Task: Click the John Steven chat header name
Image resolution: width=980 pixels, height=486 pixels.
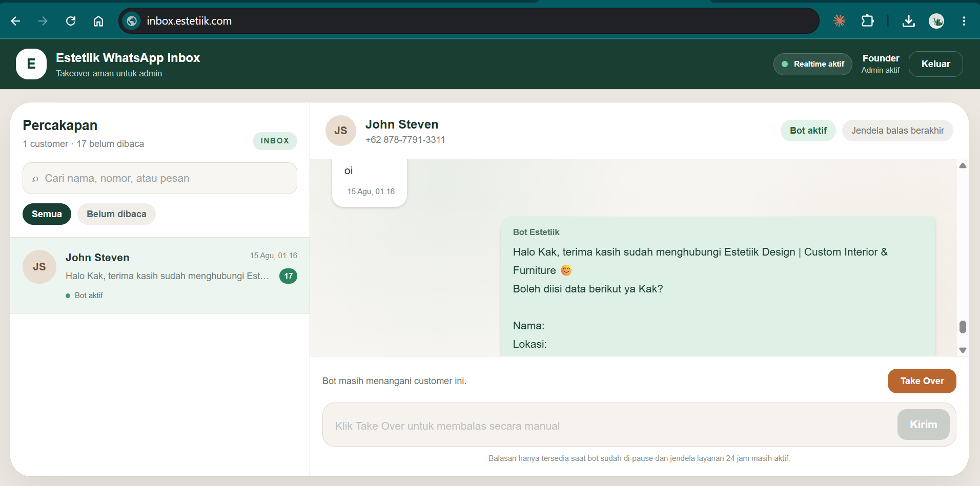Action: click(x=402, y=124)
